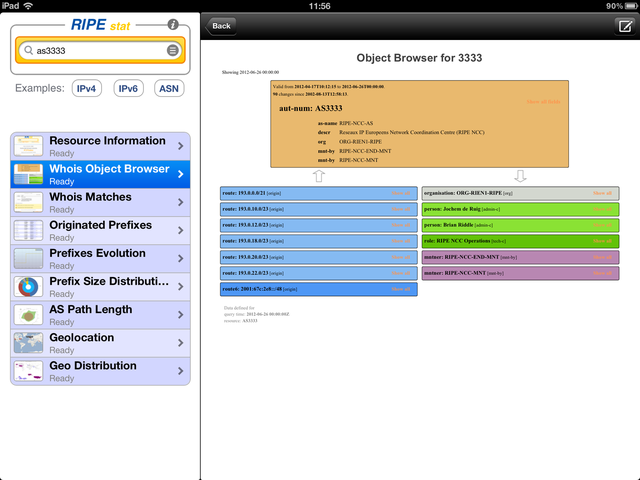Image resolution: width=640 pixels, height=480 pixels.
Task: Click person: Jochem de Ruig text
Action: (452, 209)
